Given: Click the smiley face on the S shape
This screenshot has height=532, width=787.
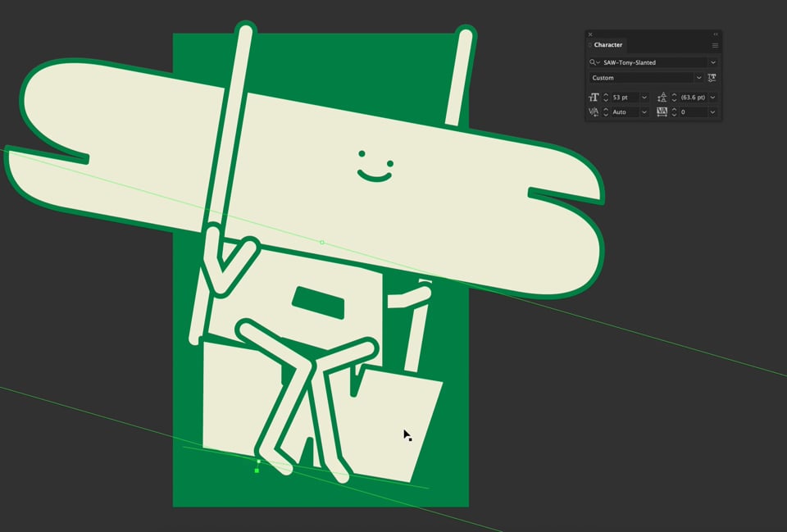Looking at the screenshot, I should (375, 166).
